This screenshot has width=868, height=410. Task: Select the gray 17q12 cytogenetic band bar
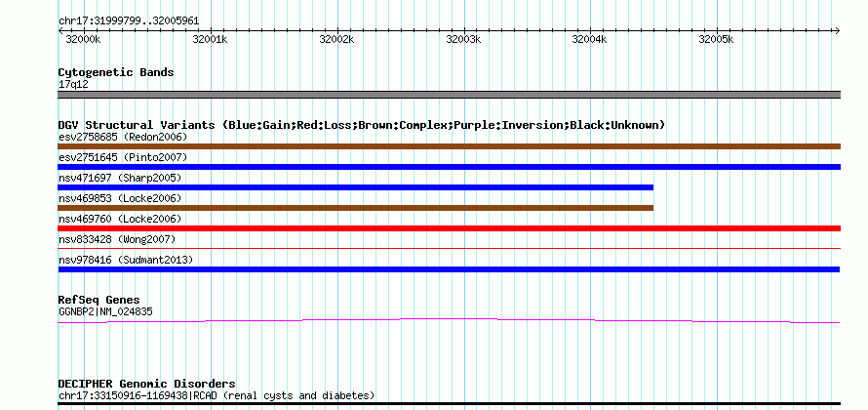[449, 95]
